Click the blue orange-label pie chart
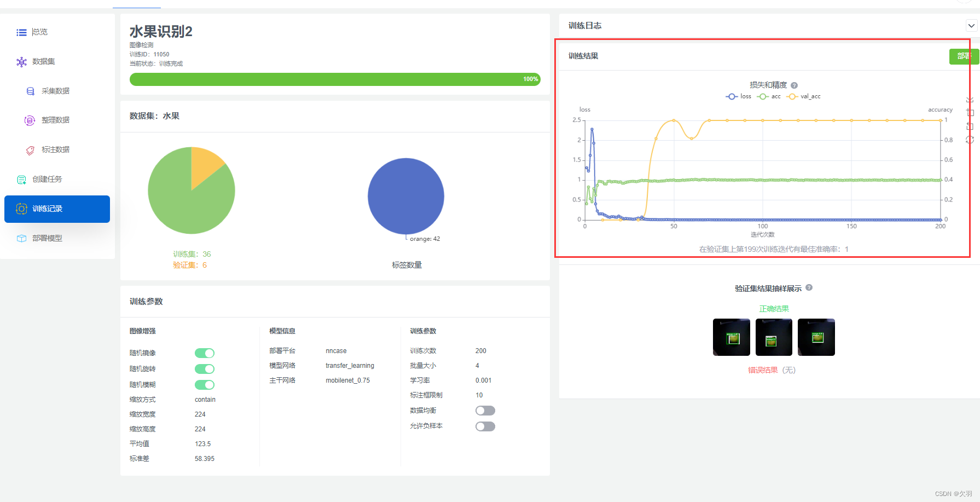This screenshot has width=980, height=502. 405,196
